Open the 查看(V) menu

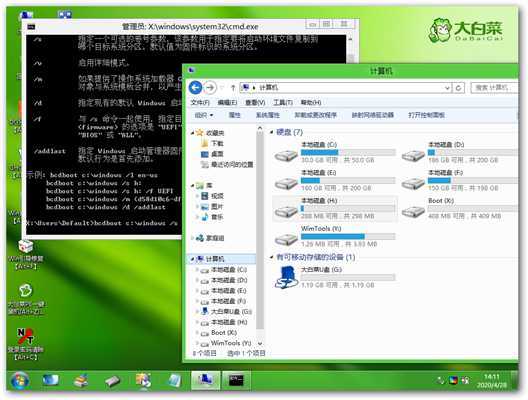(255, 102)
